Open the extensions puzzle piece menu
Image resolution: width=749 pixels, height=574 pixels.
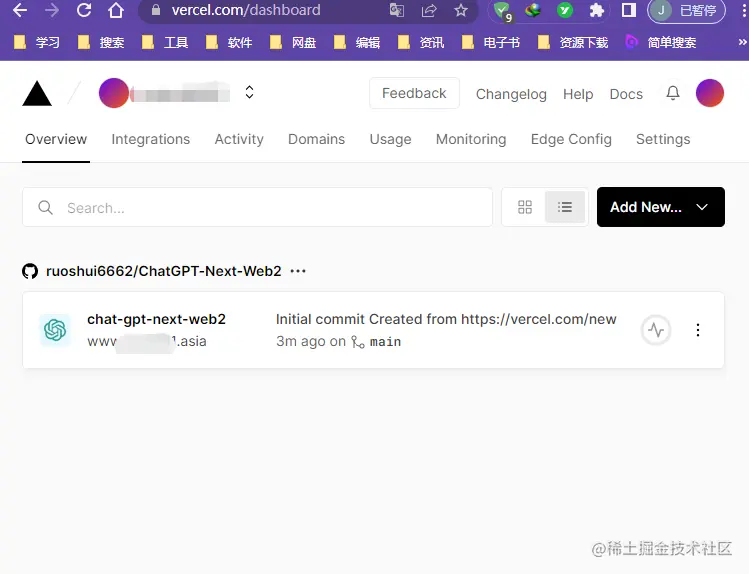(x=597, y=10)
